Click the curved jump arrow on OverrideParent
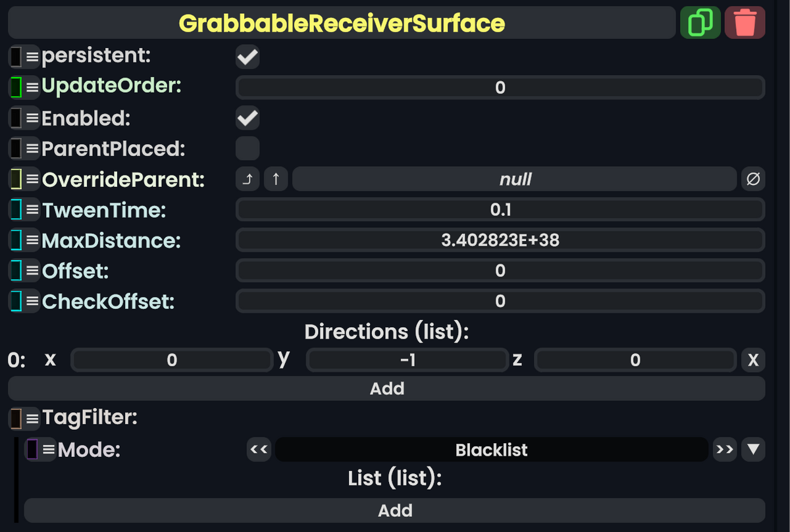 (248, 178)
